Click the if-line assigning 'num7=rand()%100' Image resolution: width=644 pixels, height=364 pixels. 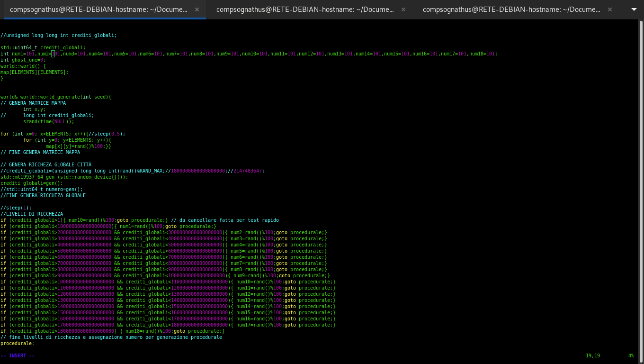(x=164, y=263)
